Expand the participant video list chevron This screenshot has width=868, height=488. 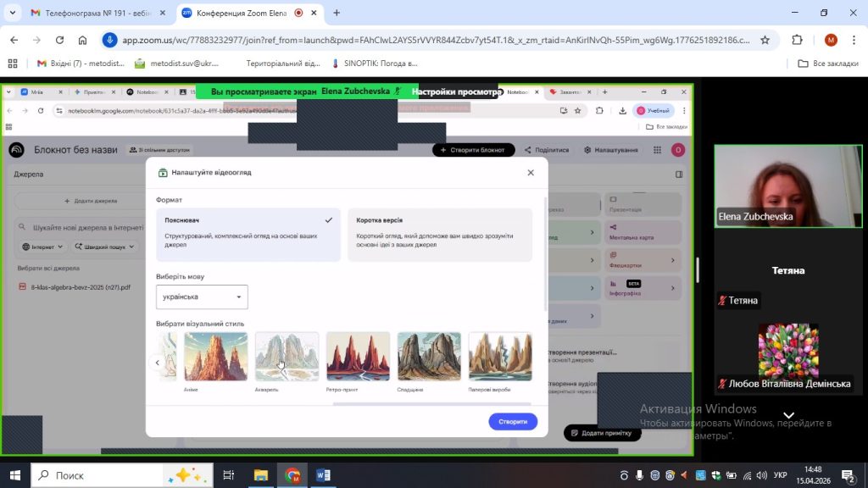(788, 415)
